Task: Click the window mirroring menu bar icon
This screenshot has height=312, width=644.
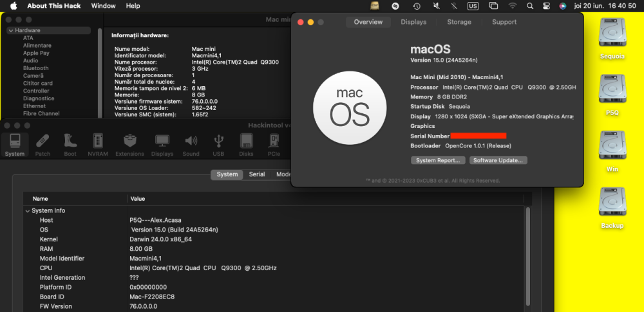Action: point(493,6)
